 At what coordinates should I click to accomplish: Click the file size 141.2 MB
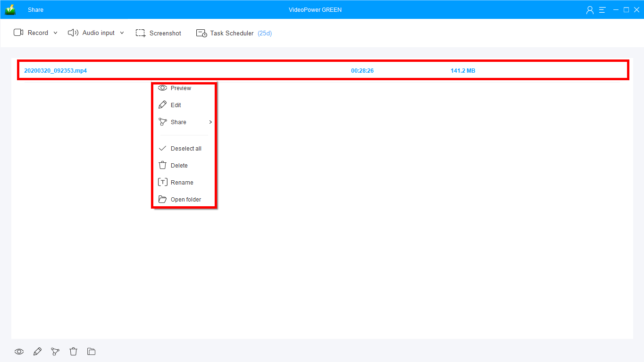(x=463, y=71)
